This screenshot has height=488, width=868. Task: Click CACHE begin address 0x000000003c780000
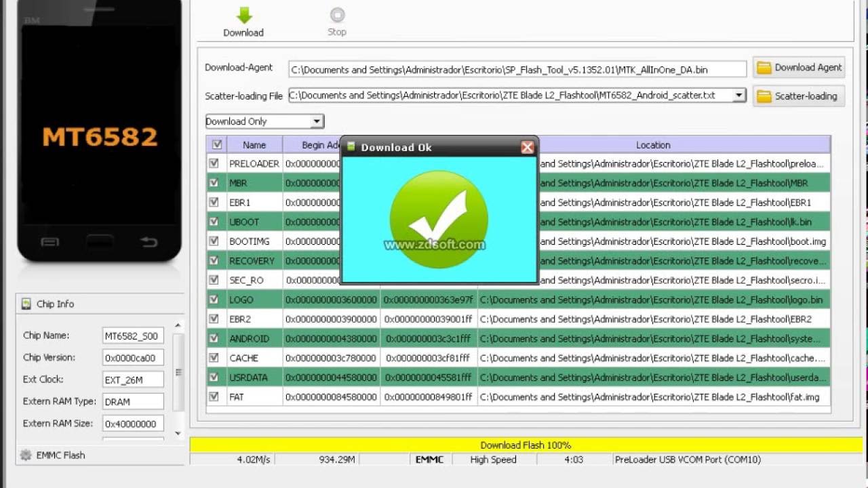(331, 358)
